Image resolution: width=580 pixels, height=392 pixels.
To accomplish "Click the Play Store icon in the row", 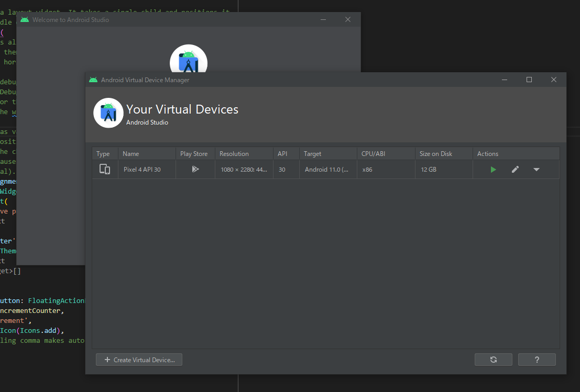I will pyautogui.click(x=195, y=169).
